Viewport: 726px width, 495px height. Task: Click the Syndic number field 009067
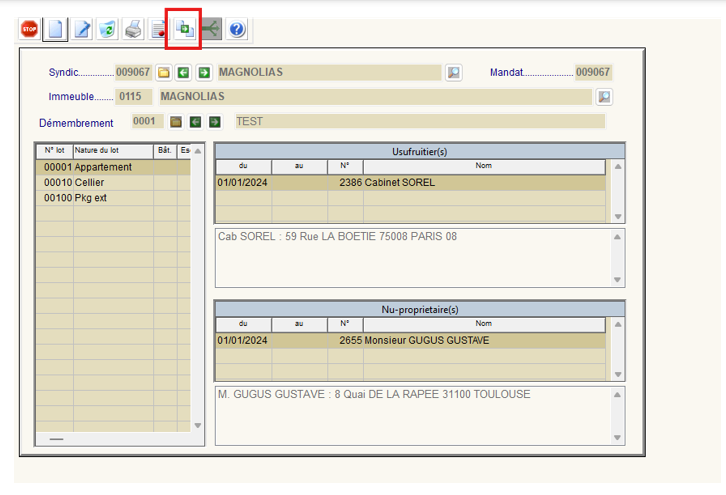tap(133, 72)
